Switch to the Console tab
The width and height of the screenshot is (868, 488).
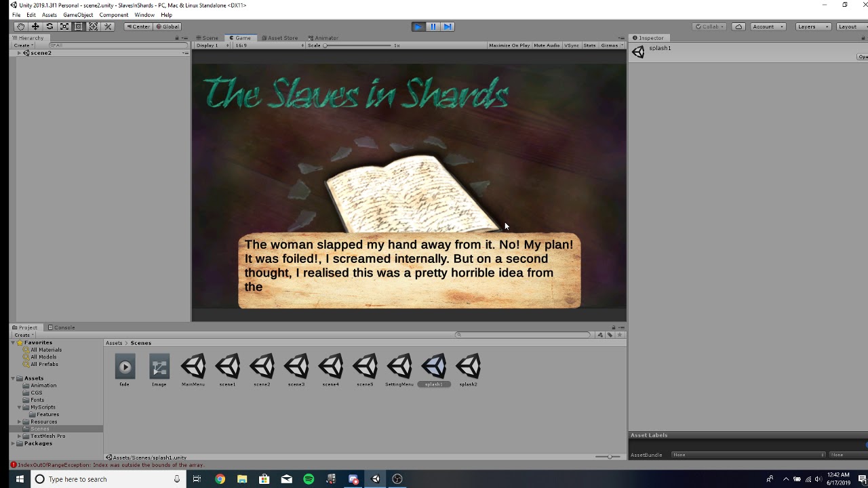[61, 327]
